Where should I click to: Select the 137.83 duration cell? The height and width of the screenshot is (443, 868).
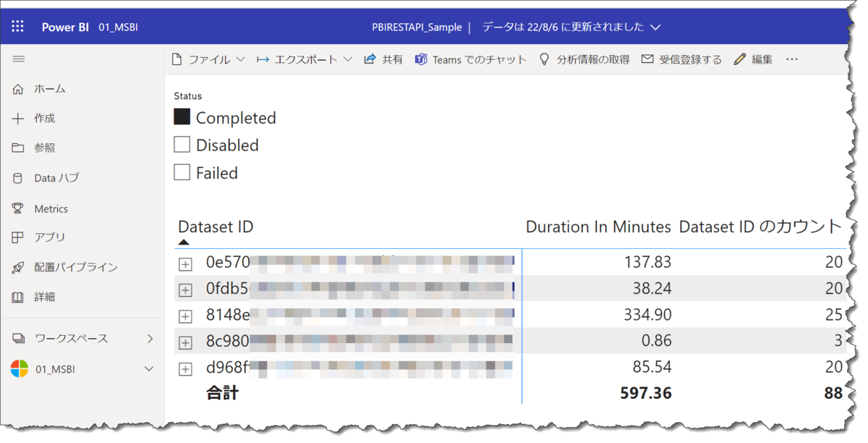click(647, 262)
